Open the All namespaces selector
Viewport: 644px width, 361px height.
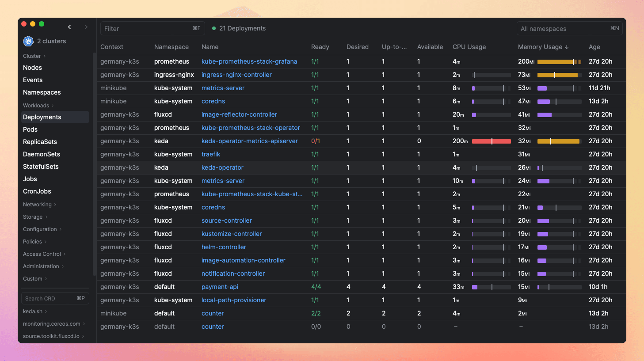tap(569, 28)
